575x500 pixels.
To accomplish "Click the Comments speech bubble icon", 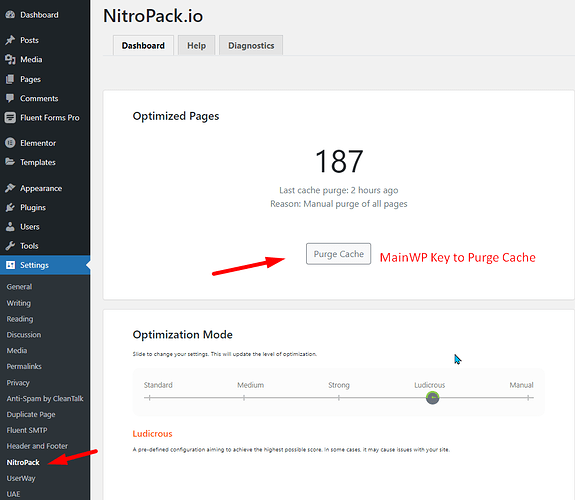I will coord(10,98).
